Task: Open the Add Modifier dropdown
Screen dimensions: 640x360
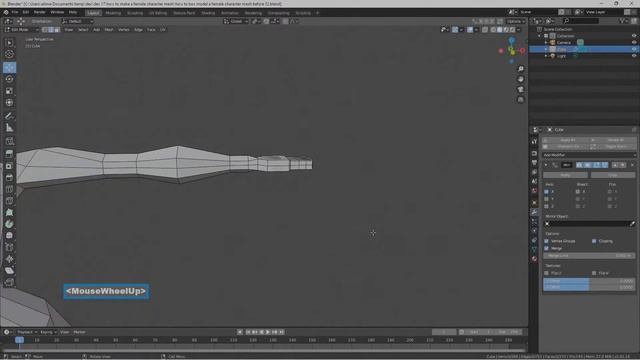Action: (589, 155)
